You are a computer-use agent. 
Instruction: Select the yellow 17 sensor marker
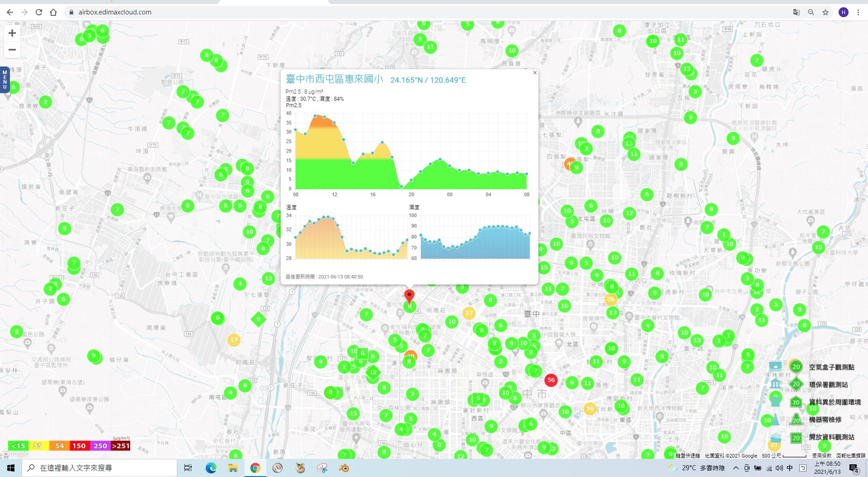point(234,340)
